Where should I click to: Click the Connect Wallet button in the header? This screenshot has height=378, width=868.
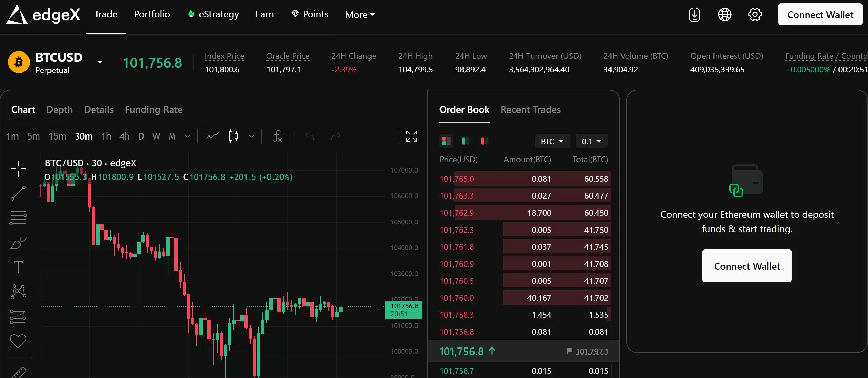(820, 14)
